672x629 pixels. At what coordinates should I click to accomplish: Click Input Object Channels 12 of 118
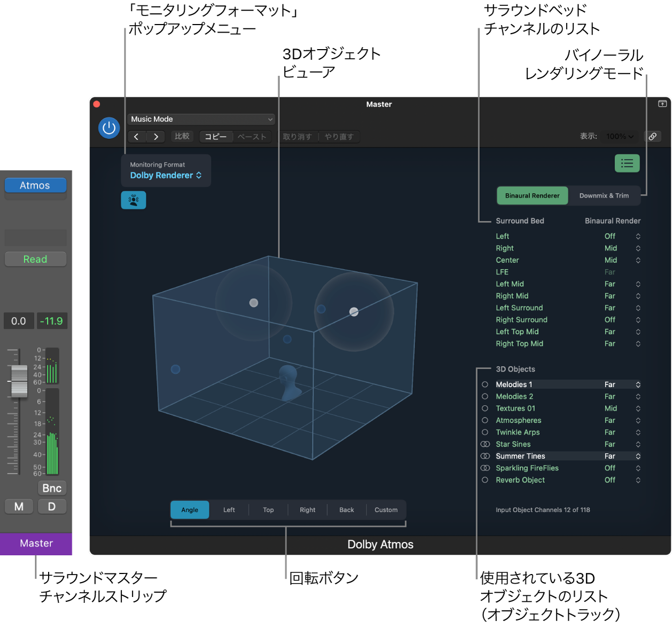point(543,510)
